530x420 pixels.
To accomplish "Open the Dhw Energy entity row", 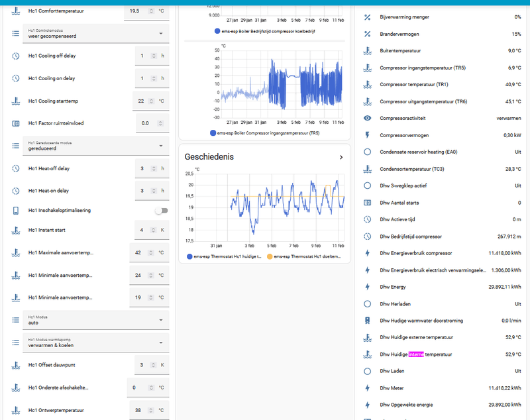I will [442, 287].
